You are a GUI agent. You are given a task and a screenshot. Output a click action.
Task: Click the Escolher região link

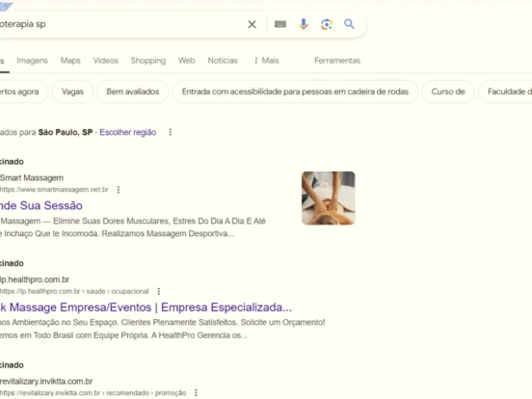point(128,132)
